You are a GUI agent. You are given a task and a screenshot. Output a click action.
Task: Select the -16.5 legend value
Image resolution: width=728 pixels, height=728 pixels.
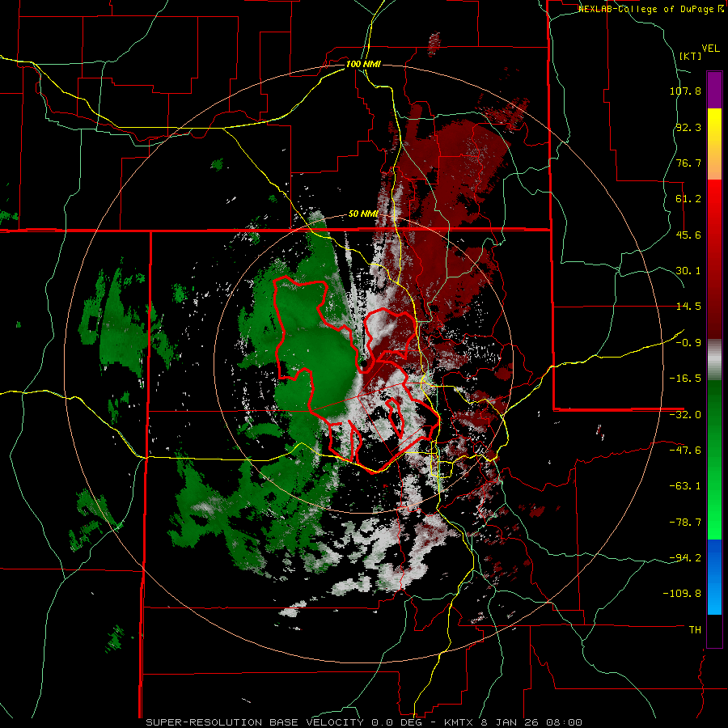685,379
